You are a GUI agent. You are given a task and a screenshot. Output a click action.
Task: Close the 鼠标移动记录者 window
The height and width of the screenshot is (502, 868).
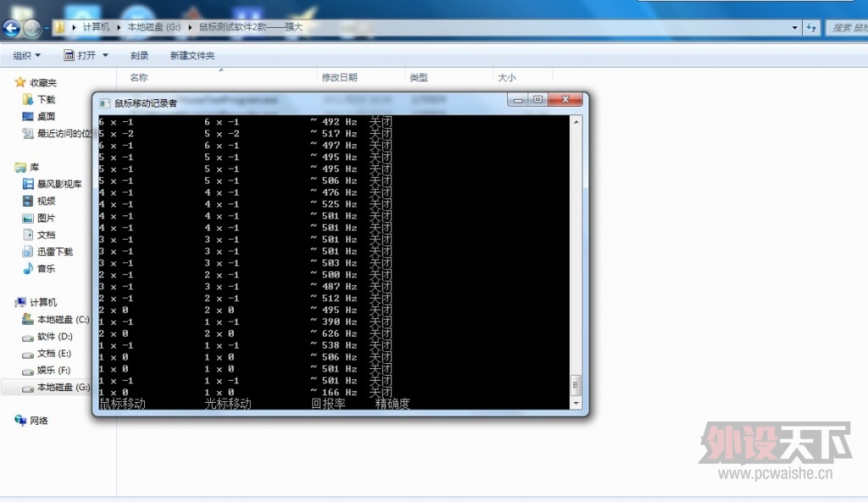[565, 100]
